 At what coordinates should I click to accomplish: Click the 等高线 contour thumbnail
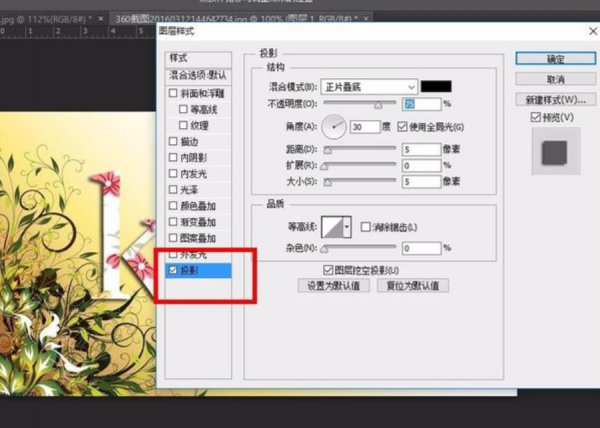click(x=332, y=227)
